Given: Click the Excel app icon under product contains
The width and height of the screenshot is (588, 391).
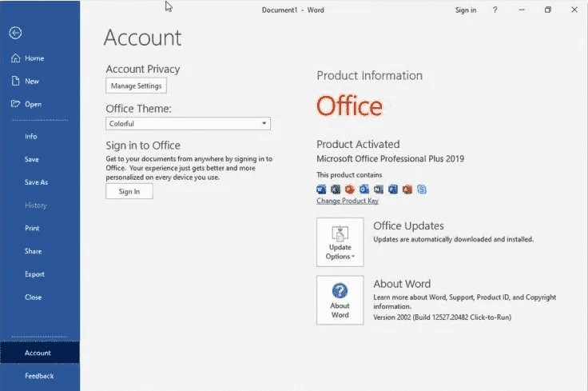Looking at the screenshot, I should [336, 190].
